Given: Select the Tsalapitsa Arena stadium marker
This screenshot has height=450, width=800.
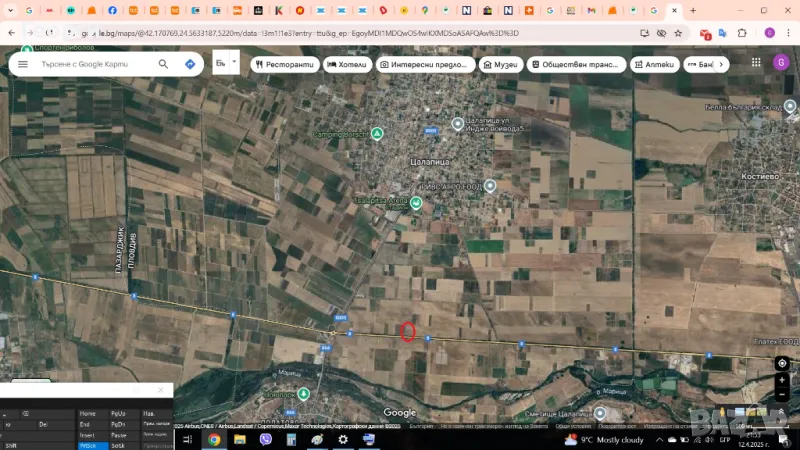Looking at the screenshot, I should click(x=416, y=203).
